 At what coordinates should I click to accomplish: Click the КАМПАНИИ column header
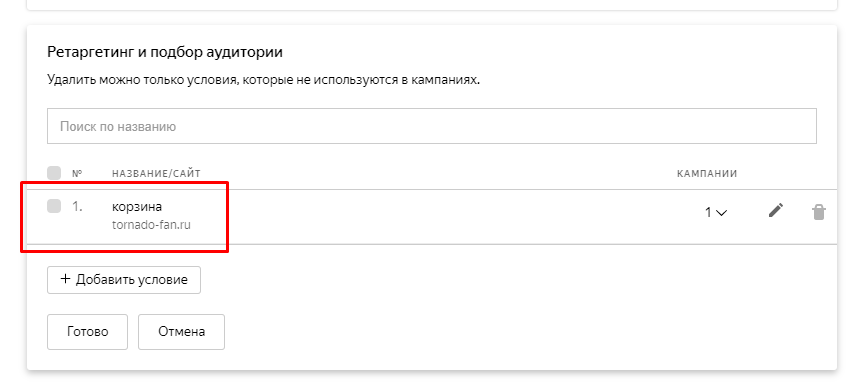pyautogui.click(x=707, y=173)
